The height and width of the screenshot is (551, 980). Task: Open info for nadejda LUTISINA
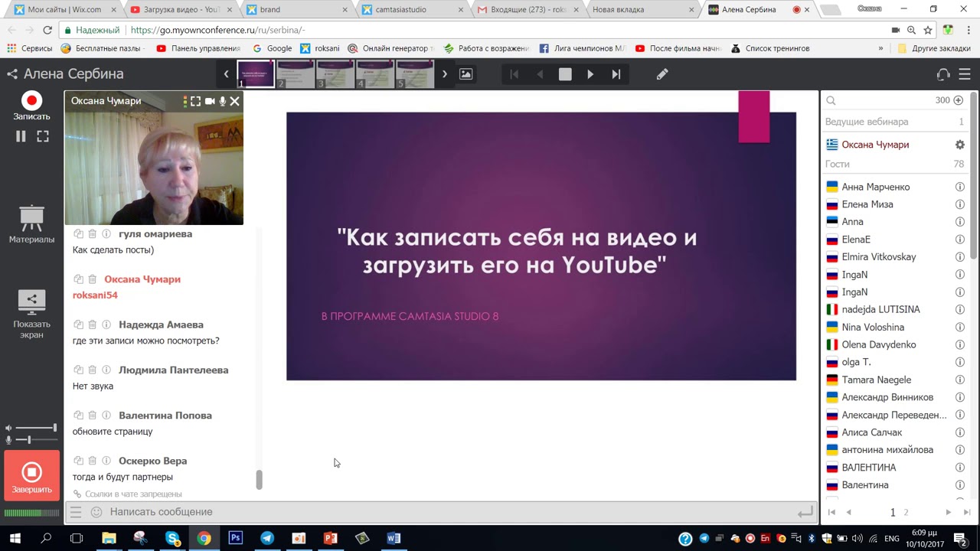tap(959, 309)
